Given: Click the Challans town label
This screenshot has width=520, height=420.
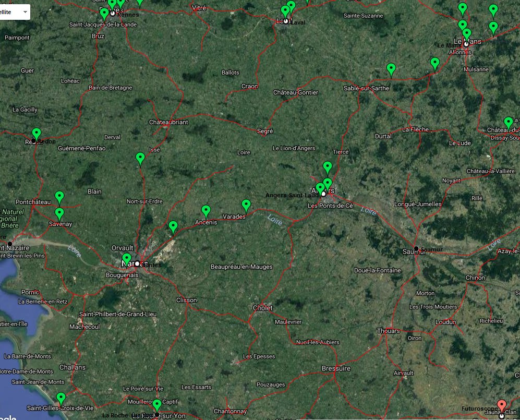Looking at the screenshot, I should 72,367.
